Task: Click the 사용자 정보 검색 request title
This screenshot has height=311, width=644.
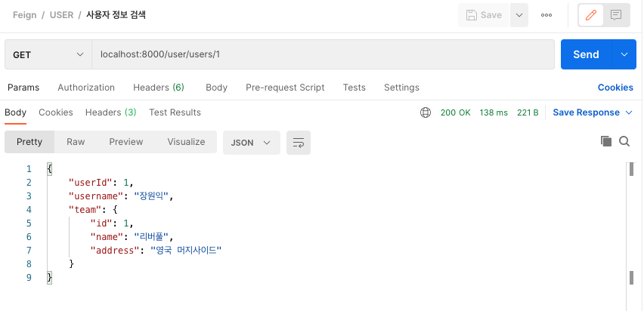Action: click(x=116, y=15)
